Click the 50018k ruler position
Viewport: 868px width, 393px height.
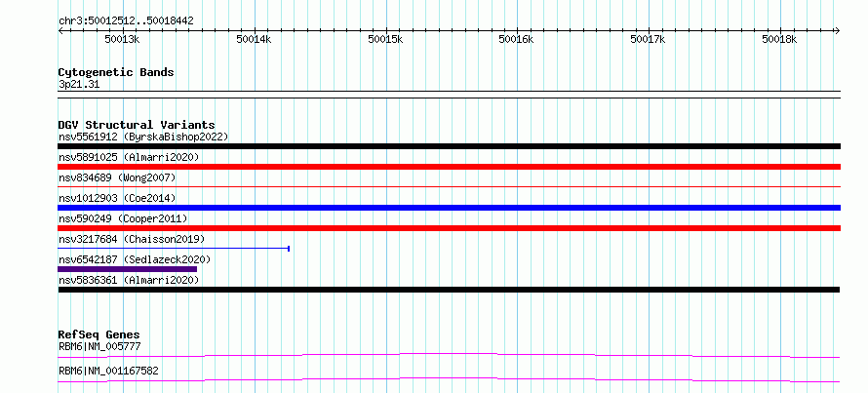779,39
